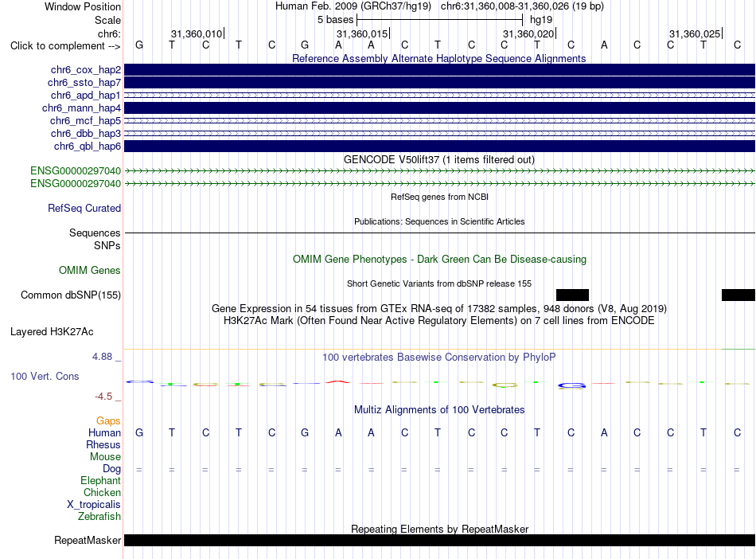This screenshot has height=559, width=756.
Task: Open the GTEx 'Gene Expression in 54 tissues' title
Action: (x=439, y=309)
